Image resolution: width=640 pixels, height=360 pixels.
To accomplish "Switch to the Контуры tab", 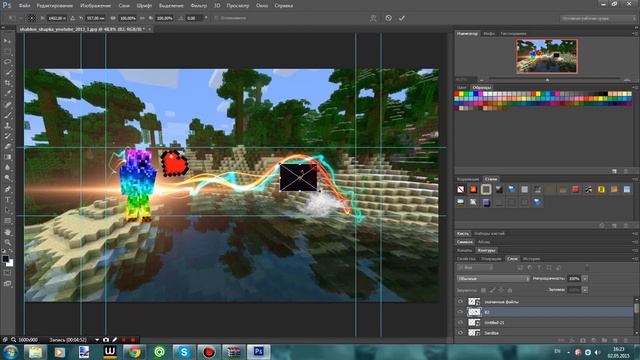I will click(486, 250).
